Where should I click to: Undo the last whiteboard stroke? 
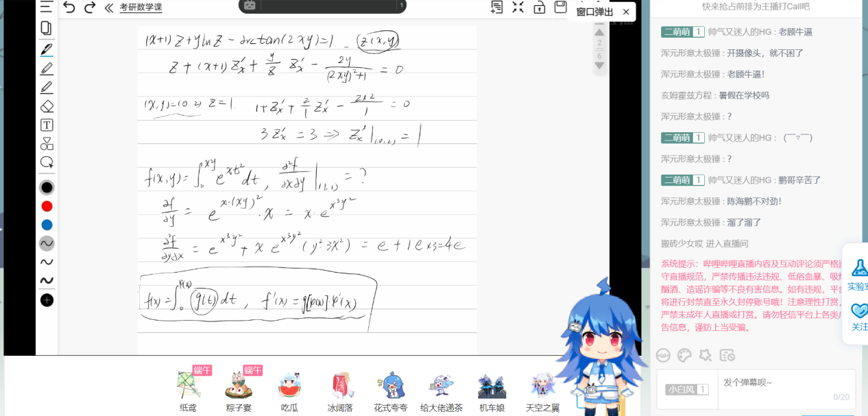pos(69,8)
